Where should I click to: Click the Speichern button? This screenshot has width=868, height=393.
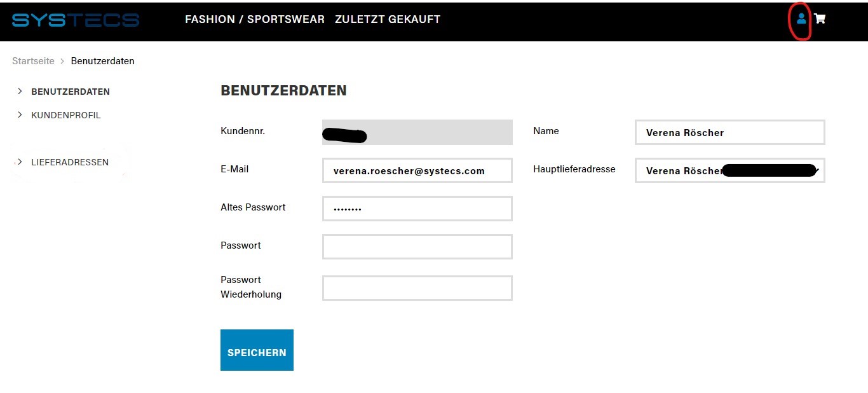click(x=257, y=350)
